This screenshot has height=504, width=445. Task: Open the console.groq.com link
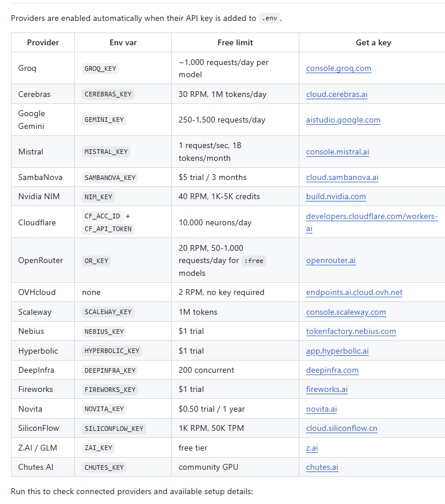[338, 68]
